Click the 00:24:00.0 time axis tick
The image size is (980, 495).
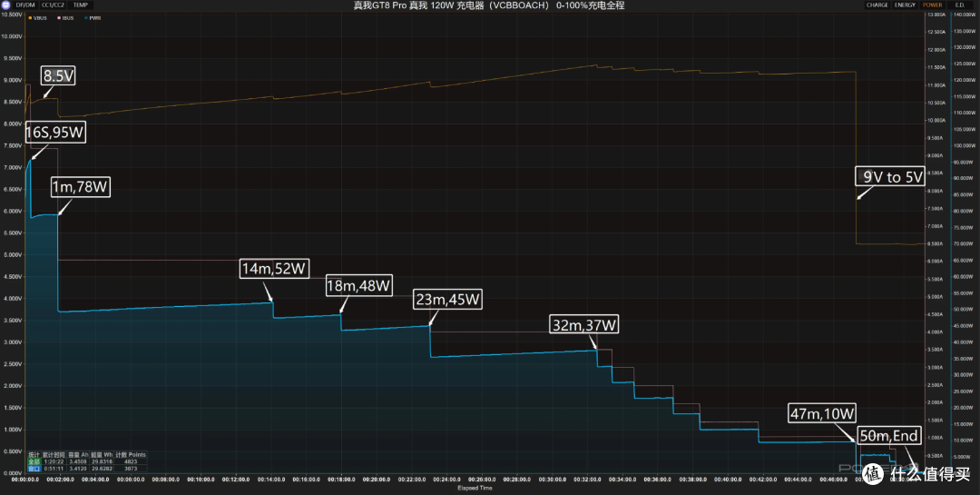click(x=446, y=480)
